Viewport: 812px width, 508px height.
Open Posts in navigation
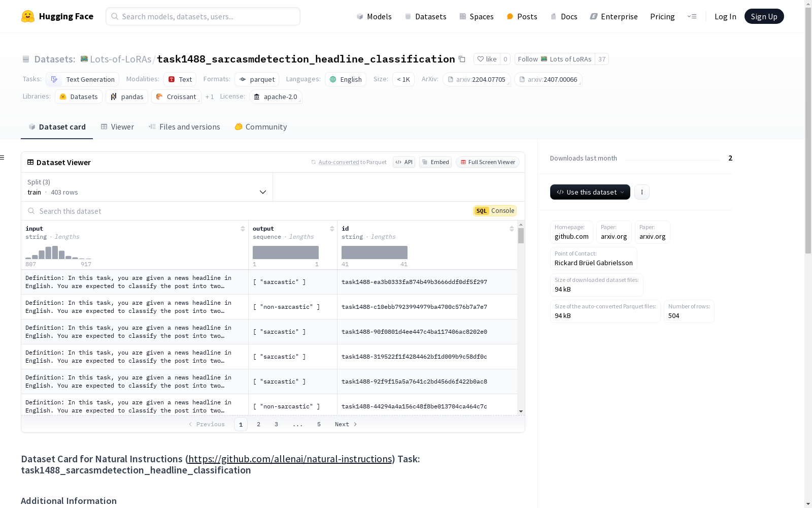point(522,16)
